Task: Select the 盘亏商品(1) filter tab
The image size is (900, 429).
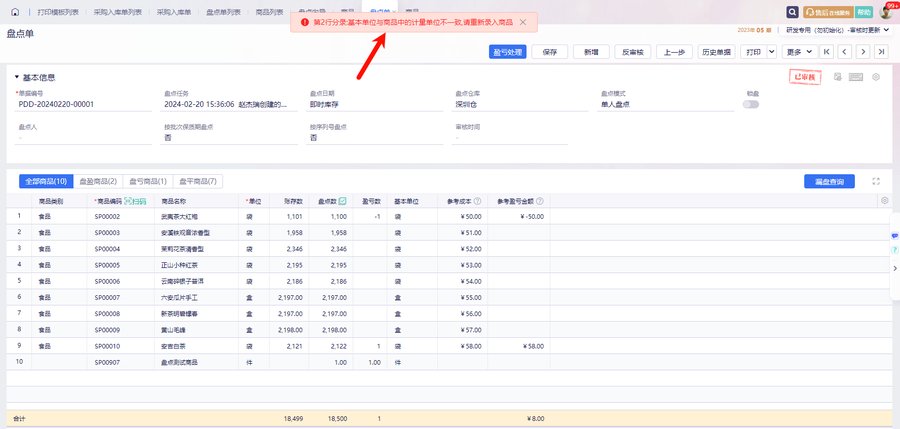Action: coord(148,181)
